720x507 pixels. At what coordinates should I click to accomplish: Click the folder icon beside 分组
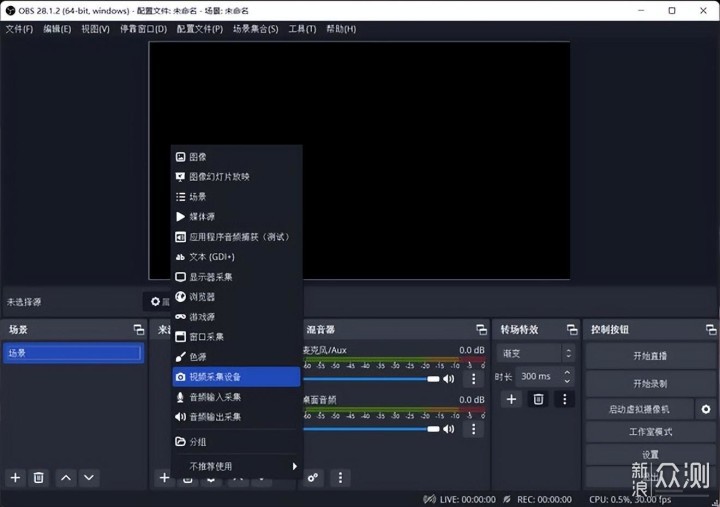pyautogui.click(x=180, y=442)
